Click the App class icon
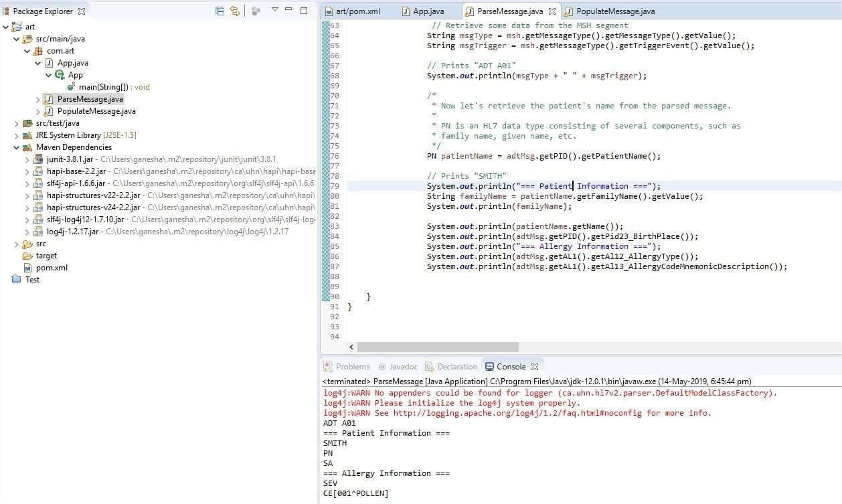Viewport: 842px width, 504px height. pyautogui.click(x=60, y=75)
